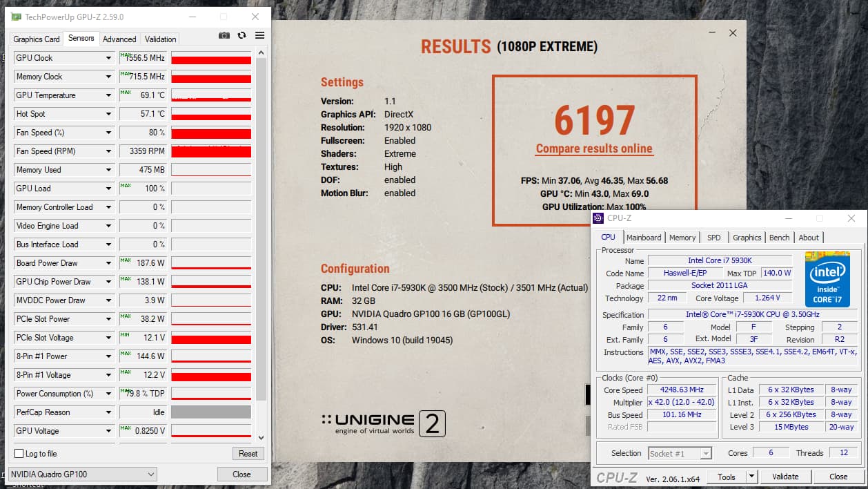Follow the Compare results online link
The width and height of the screenshot is (868, 489).
[594, 148]
